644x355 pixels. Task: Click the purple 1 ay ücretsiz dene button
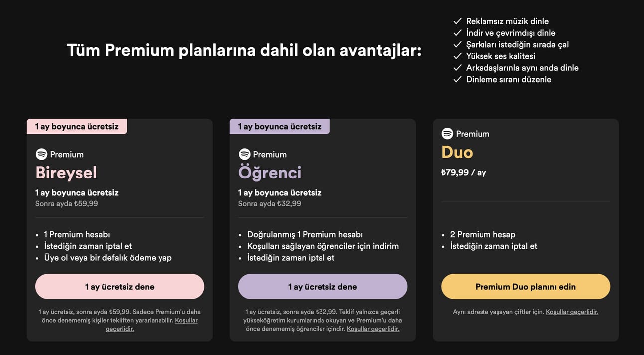click(322, 287)
